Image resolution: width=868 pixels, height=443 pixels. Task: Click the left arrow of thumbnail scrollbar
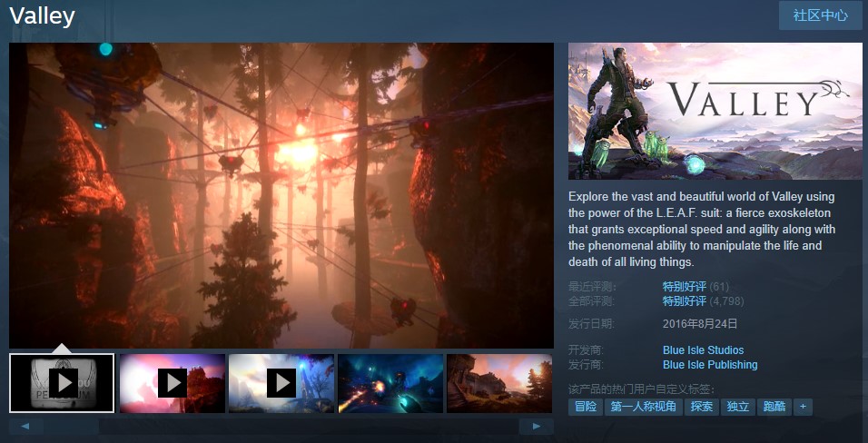pos(26,427)
